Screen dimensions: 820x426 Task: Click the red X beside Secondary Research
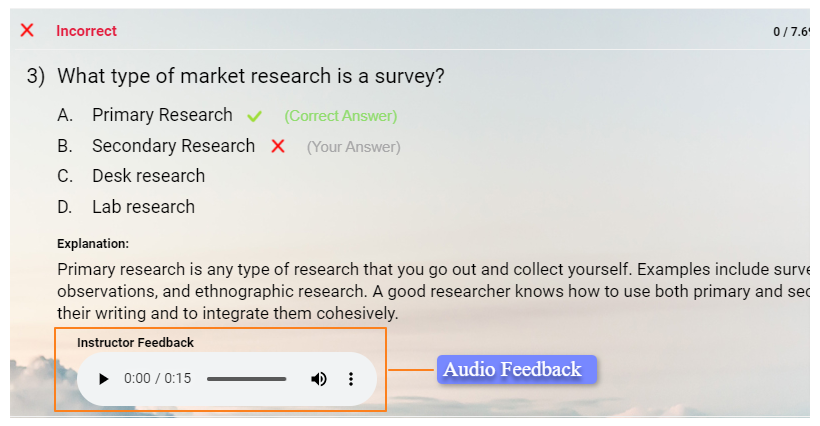click(x=278, y=146)
